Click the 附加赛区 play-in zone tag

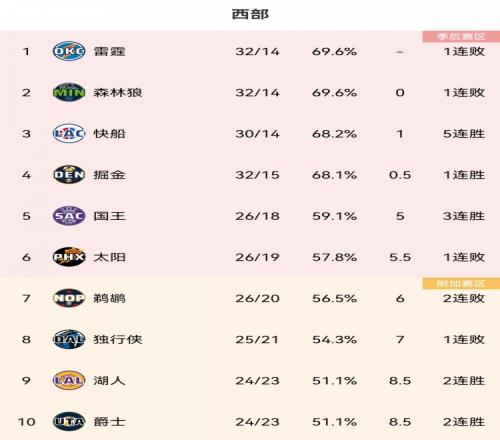tap(461, 284)
